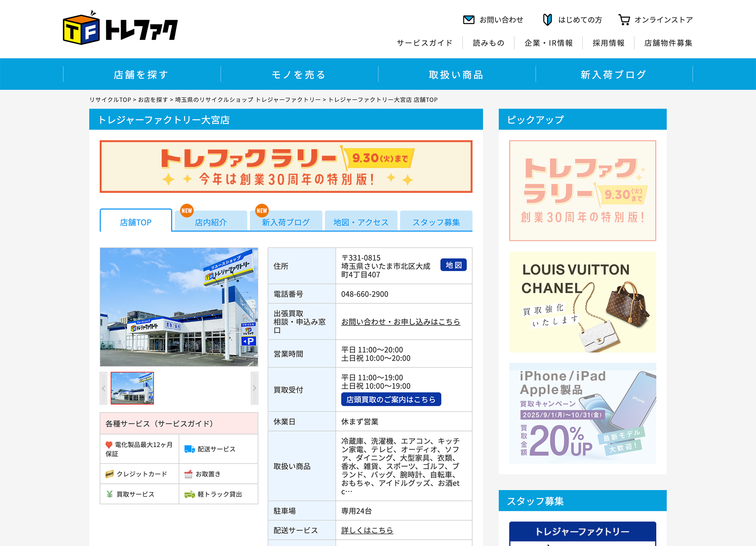Open the 地図・アクセス tab
This screenshot has height=546, width=756.
tap(361, 222)
